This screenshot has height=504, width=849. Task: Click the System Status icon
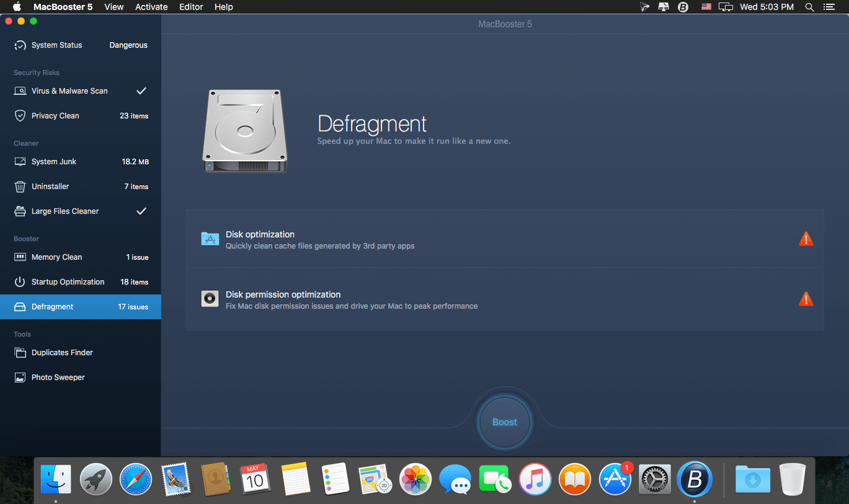(x=20, y=45)
